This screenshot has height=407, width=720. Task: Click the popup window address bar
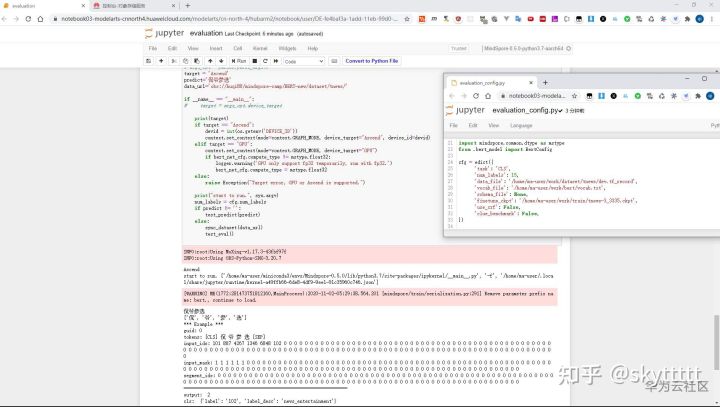tap(536, 96)
